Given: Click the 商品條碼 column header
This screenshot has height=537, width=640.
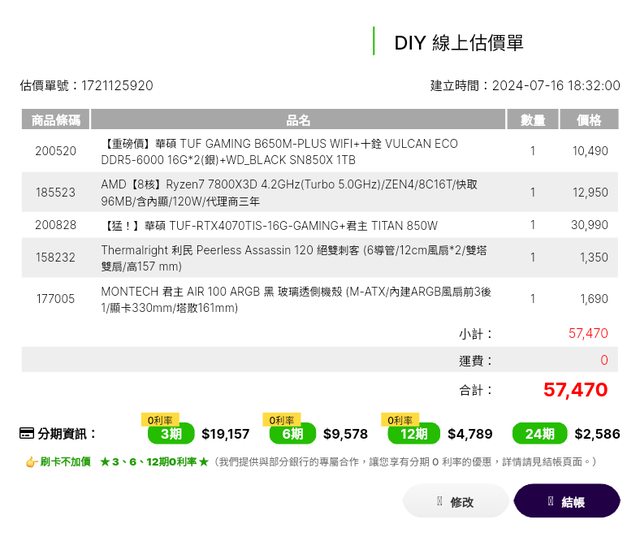Looking at the screenshot, I should tap(56, 120).
